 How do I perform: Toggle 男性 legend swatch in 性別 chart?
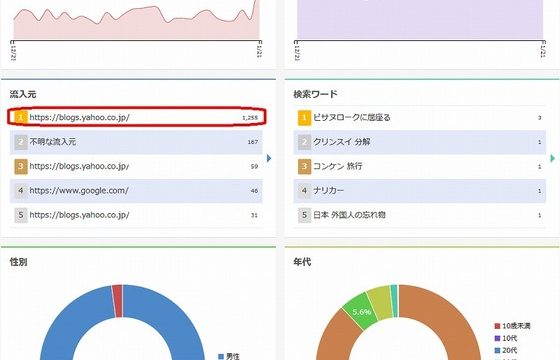[221, 356]
